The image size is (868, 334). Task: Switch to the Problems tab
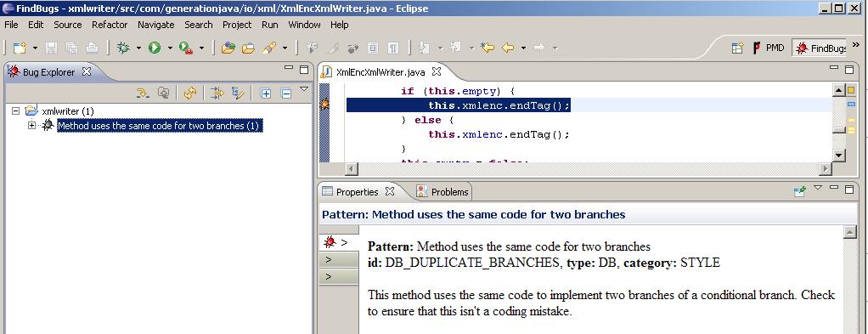click(x=442, y=192)
